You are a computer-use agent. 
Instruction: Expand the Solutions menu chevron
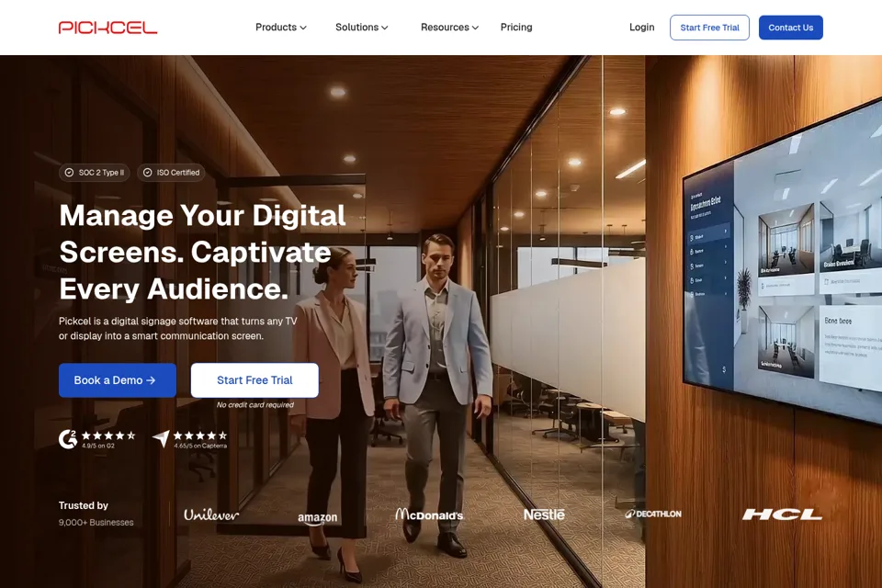pyautogui.click(x=385, y=28)
